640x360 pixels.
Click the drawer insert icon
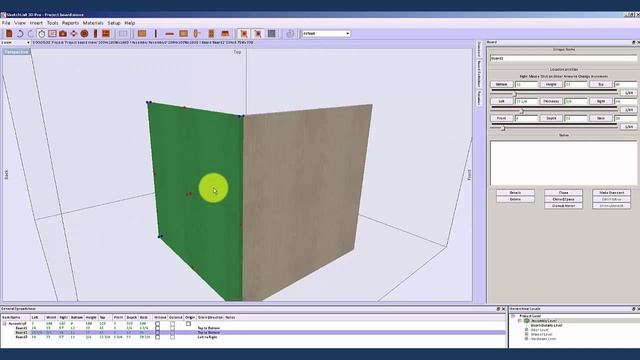pos(225,34)
